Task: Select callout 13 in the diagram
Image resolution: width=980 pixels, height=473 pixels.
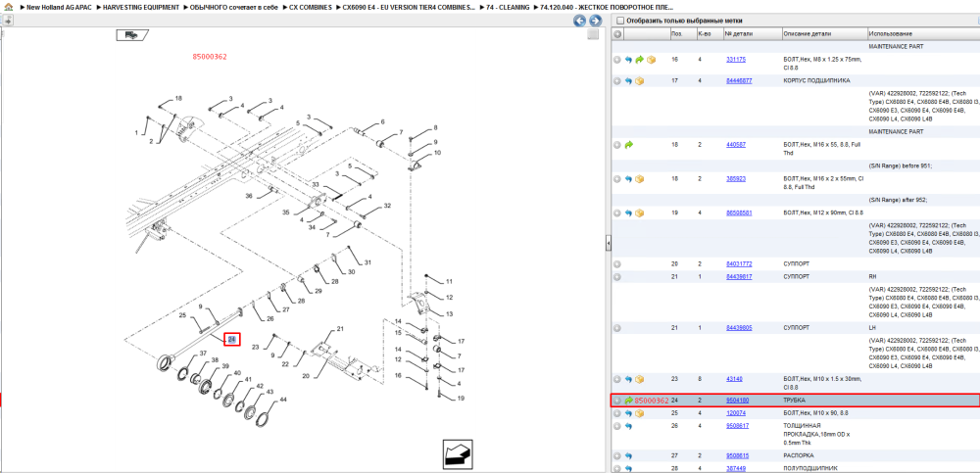Action: [x=450, y=313]
